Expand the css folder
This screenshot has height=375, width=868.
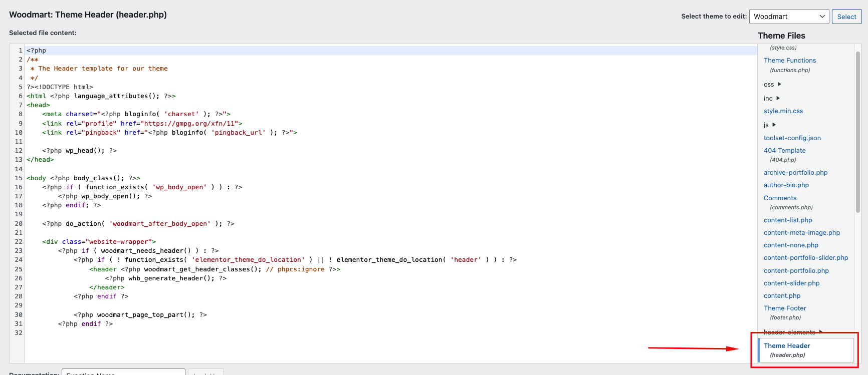[x=772, y=85]
